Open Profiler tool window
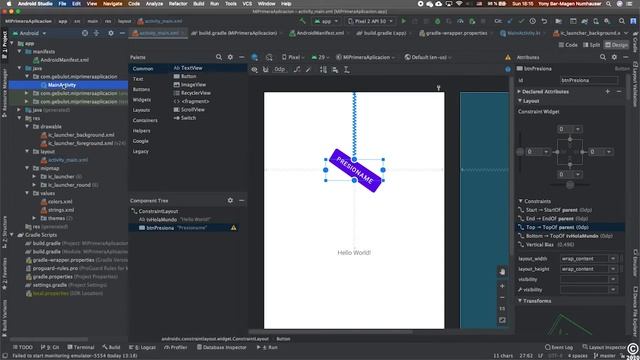 pyautogui.click(x=176, y=347)
